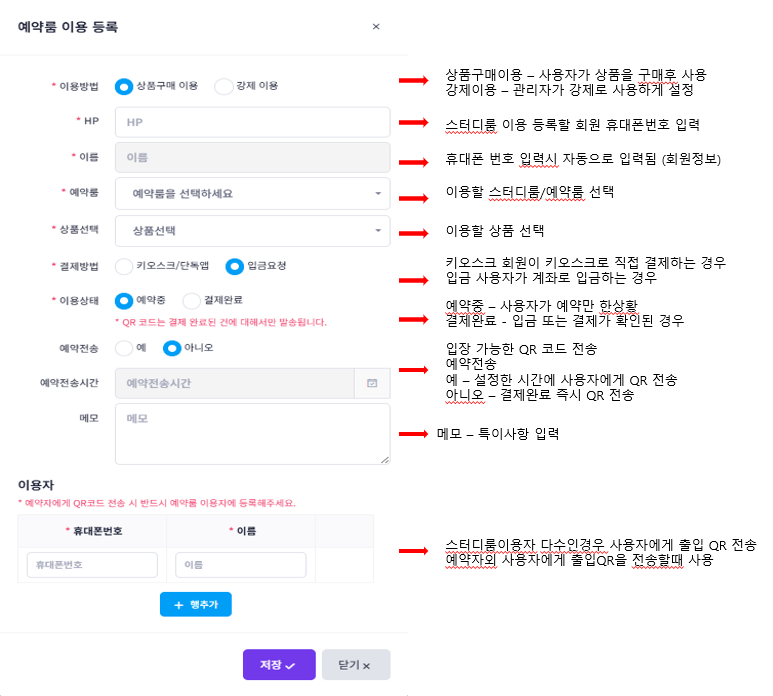Select the 상품구매 이용 radio option

click(x=124, y=86)
